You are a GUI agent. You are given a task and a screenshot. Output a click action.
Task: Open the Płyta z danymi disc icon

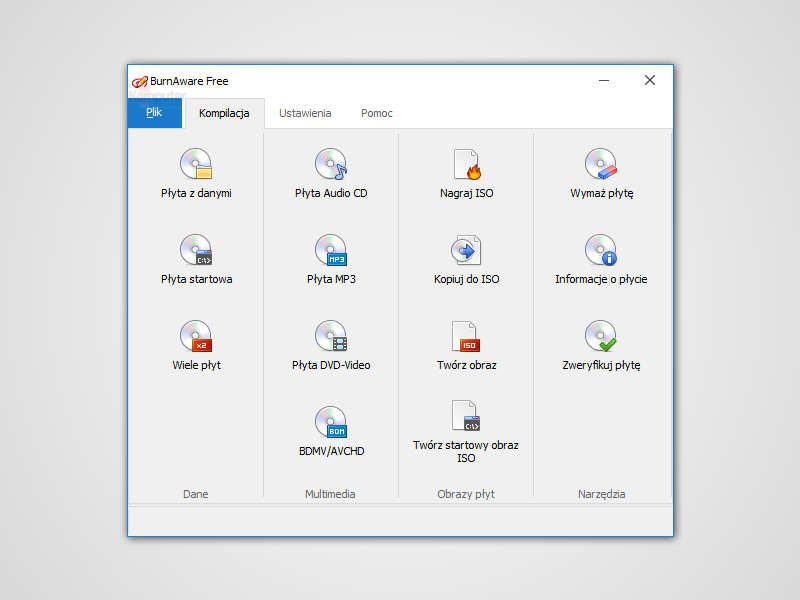(196, 163)
